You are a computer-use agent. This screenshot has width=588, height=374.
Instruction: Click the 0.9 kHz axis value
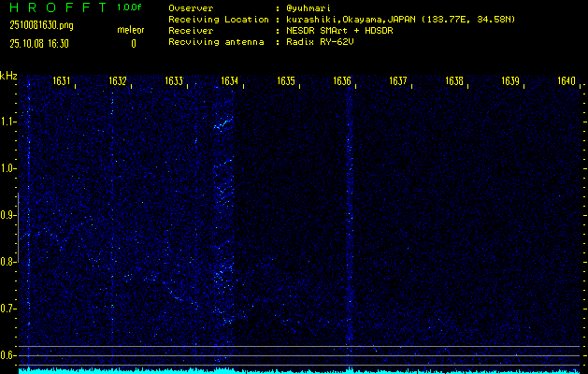tap(7, 215)
